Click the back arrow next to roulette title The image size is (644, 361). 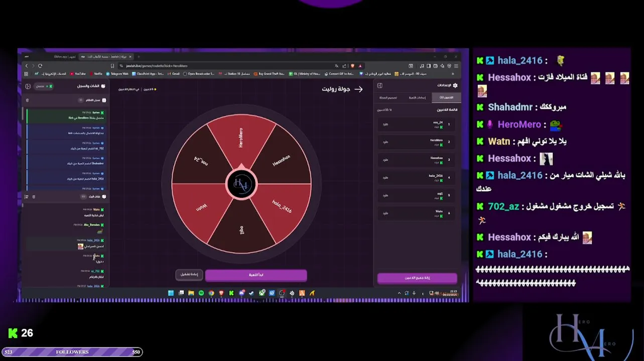coord(358,89)
